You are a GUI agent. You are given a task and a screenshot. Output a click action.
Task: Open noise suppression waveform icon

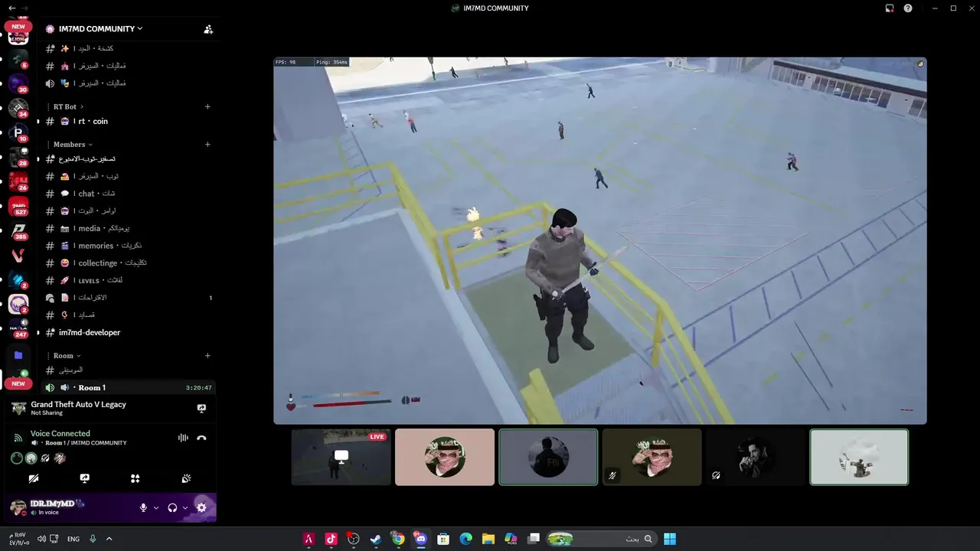coord(183,438)
